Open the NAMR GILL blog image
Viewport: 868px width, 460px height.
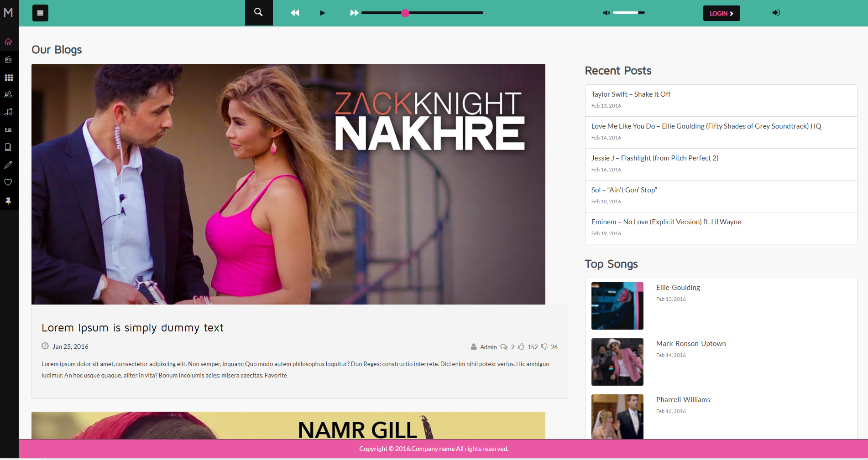[288, 425]
